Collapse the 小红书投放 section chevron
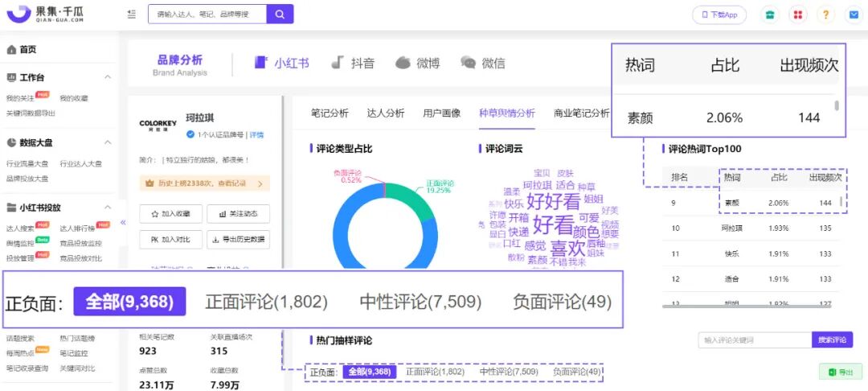 tap(108, 208)
